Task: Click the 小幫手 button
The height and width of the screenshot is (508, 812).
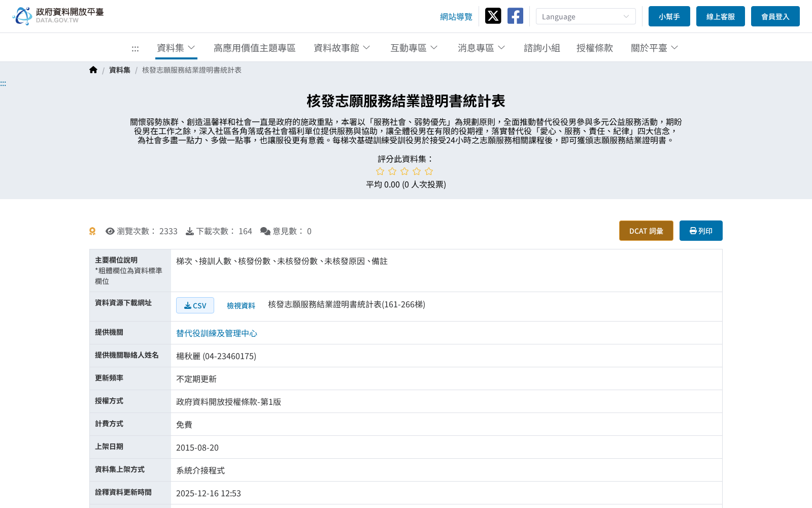Action: (669, 16)
